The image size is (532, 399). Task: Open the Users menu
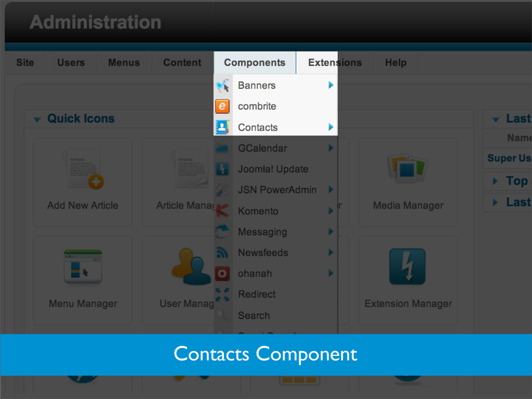point(71,62)
